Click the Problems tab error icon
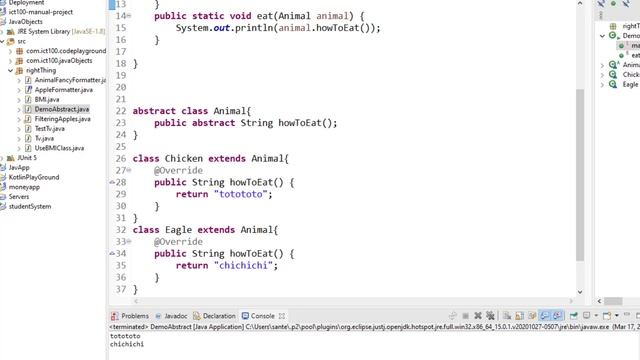640x360 pixels. tap(115, 316)
